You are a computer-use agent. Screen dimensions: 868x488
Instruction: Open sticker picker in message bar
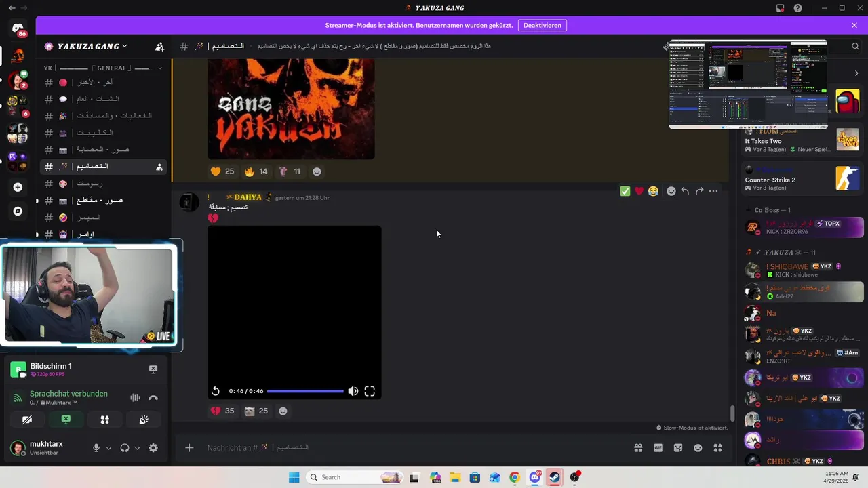coord(678,448)
